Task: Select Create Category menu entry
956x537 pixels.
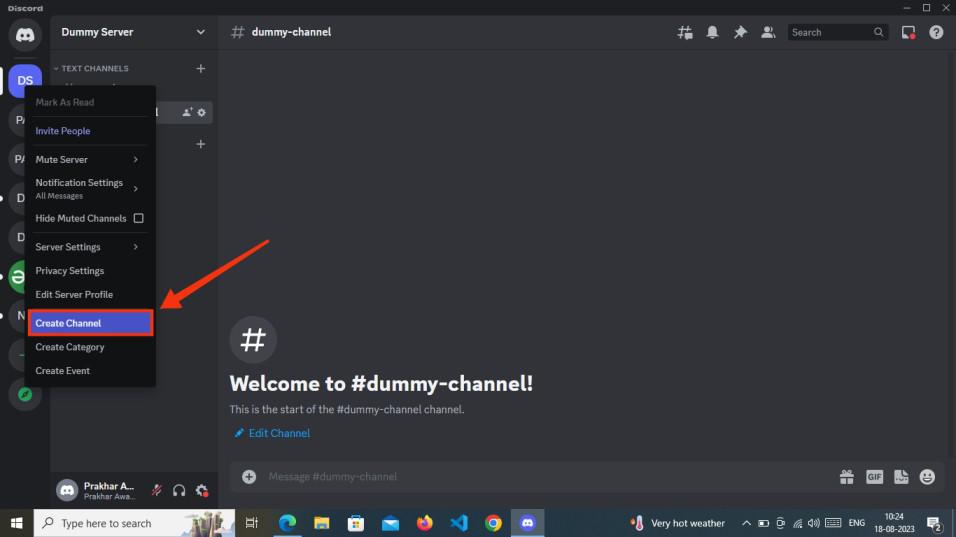Action: coord(90,347)
